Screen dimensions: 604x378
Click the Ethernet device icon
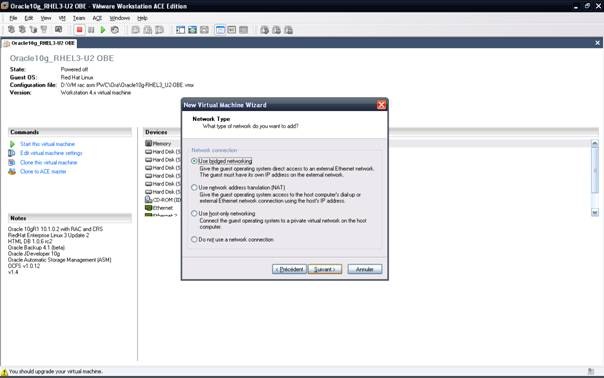(148, 208)
